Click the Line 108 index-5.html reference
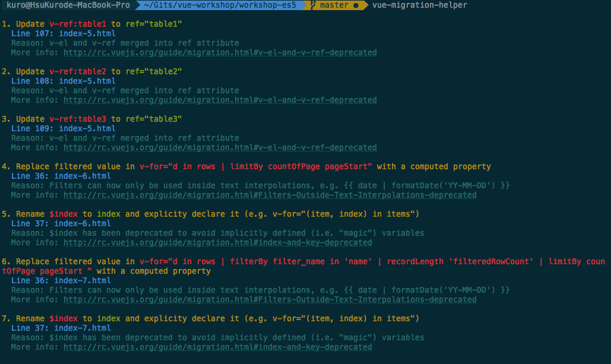This screenshot has width=611, height=364. (x=64, y=81)
